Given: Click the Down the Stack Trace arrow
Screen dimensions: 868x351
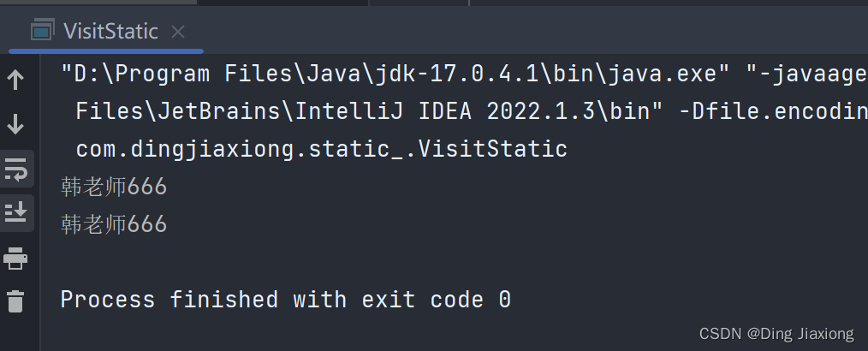Looking at the screenshot, I should (15, 125).
